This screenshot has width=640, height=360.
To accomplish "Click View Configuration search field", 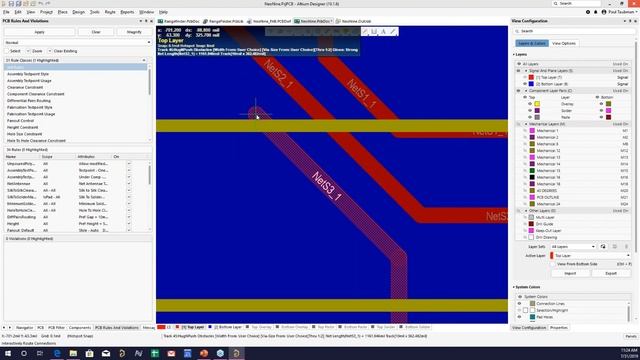I will pyautogui.click(x=573, y=31).
